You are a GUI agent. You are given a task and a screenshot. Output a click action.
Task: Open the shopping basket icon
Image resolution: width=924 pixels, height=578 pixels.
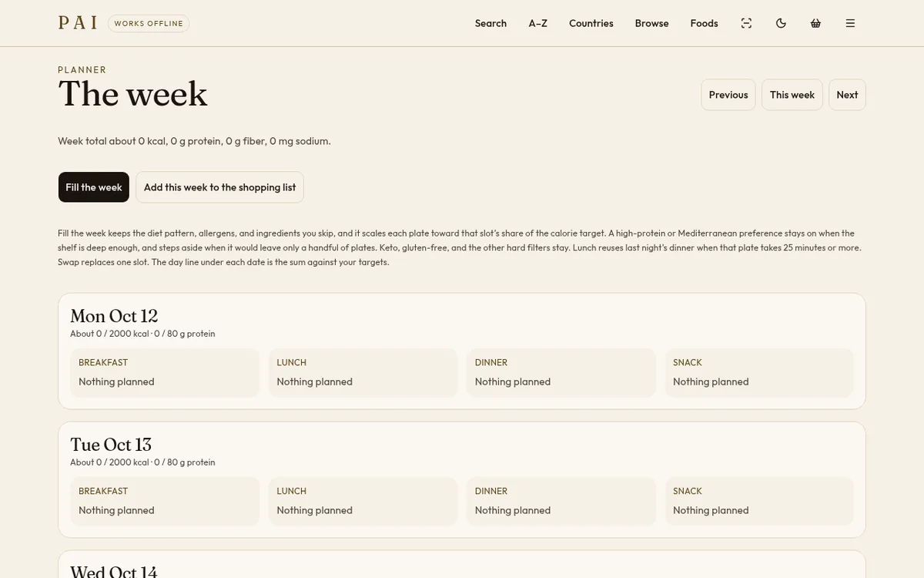point(815,23)
